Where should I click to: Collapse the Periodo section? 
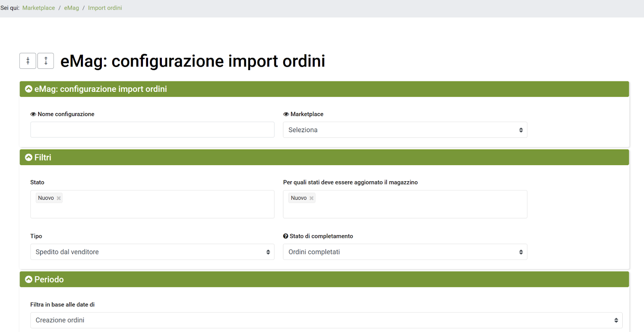tap(29, 280)
